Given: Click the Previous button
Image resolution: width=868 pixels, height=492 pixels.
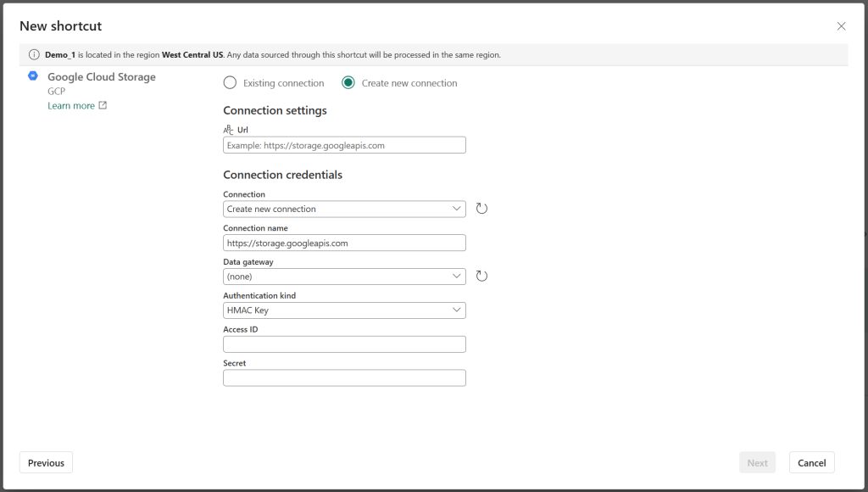Looking at the screenshot, I should [x=46, y=462].
